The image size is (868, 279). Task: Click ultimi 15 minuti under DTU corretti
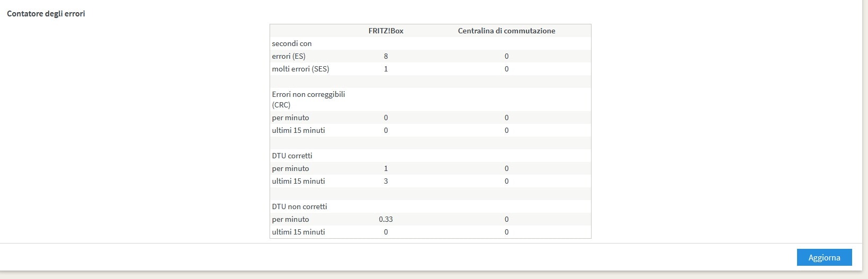click(x=298, y=181)
